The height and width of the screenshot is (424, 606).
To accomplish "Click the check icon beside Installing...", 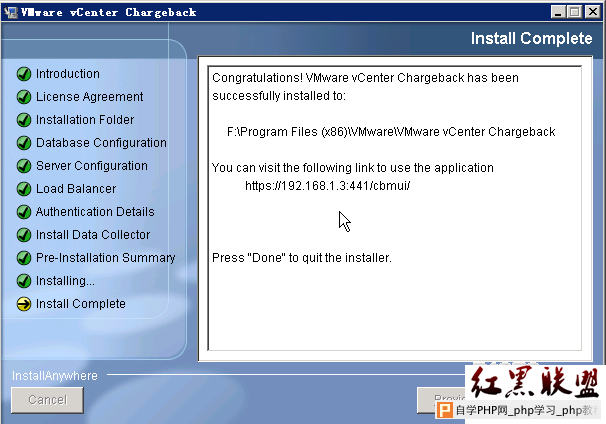I will coord(24,281).
